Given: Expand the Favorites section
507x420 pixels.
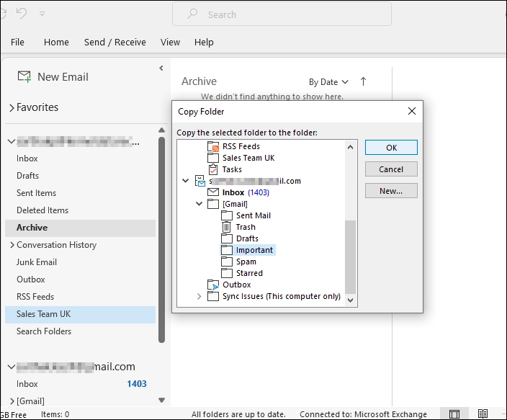Looking at the screenshot, I should (12, 107).
